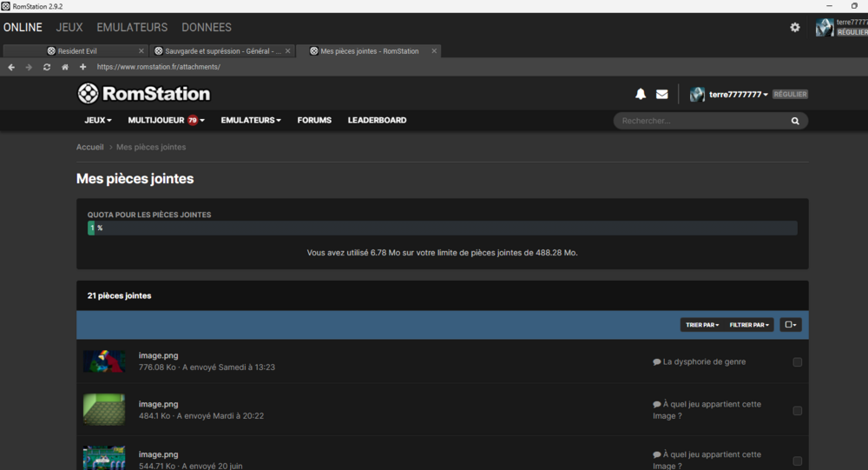Open the La dysphorie de genre link

tap(703, 361)
